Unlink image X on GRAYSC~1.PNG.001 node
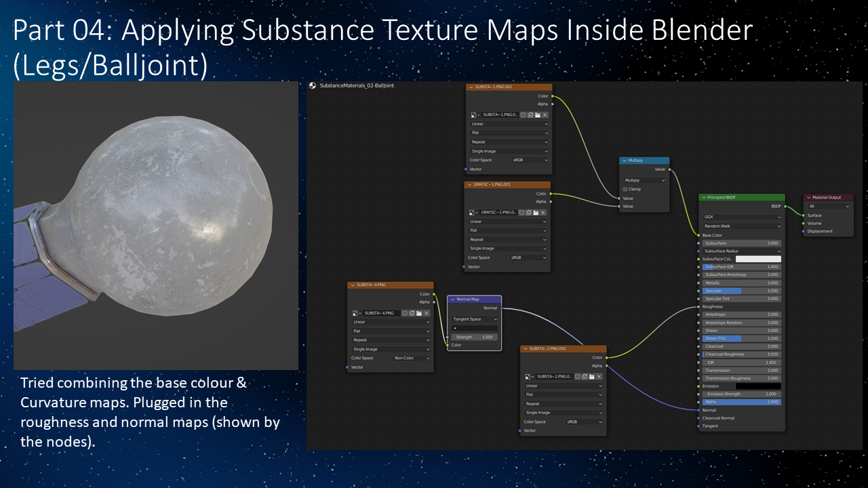 (543, 213)
